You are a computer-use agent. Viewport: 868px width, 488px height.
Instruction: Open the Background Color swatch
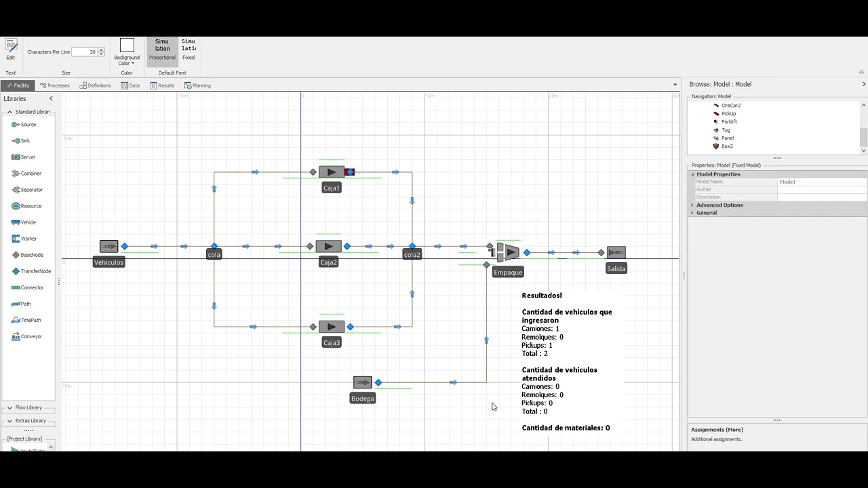[x=127, y=45]
